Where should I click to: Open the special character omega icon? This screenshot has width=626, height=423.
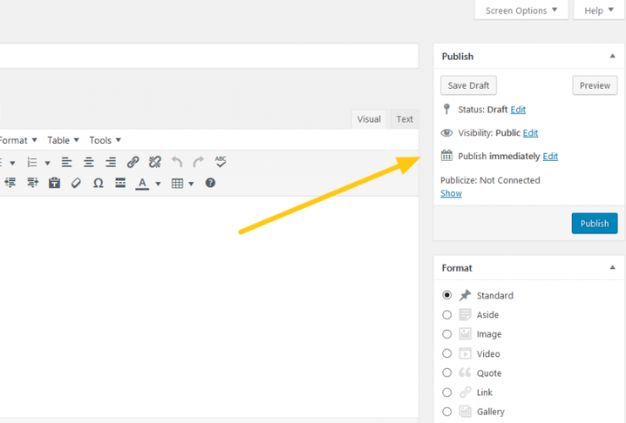click(x=98, y=183)
